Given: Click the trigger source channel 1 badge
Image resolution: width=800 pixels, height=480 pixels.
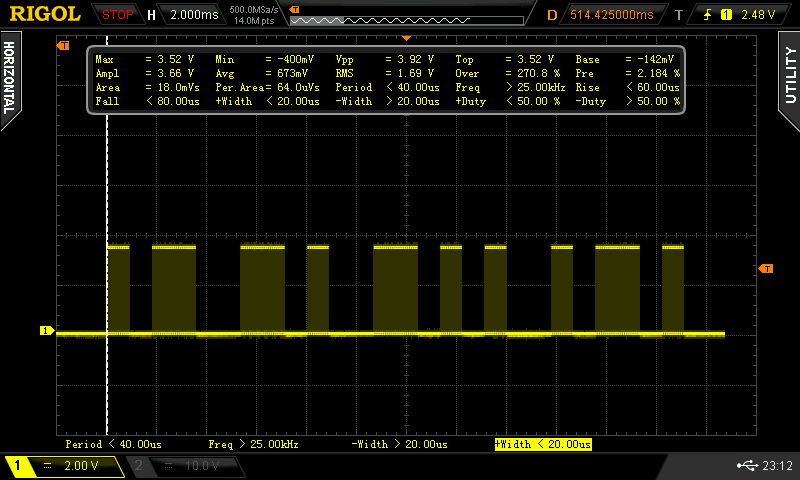Looking at the screenshot, I should [x=726, y=15].
